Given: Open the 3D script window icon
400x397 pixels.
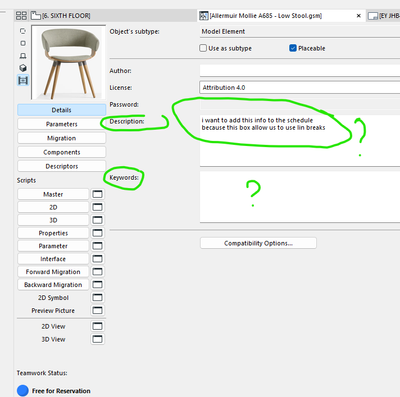Looking at the screenshot, I should [x=97, y=220].
